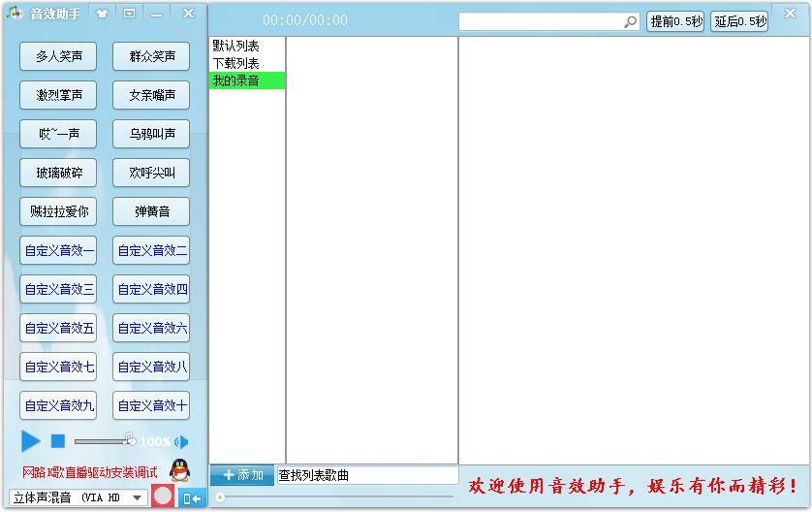Select the 默认列表 playlist
This screenshot has width=812, height=512.
pos(247,46)
